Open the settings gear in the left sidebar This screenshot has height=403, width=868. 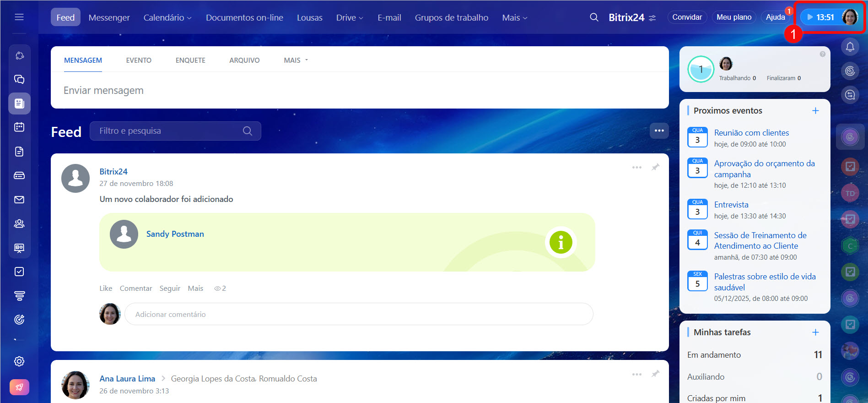pos(19,361)
